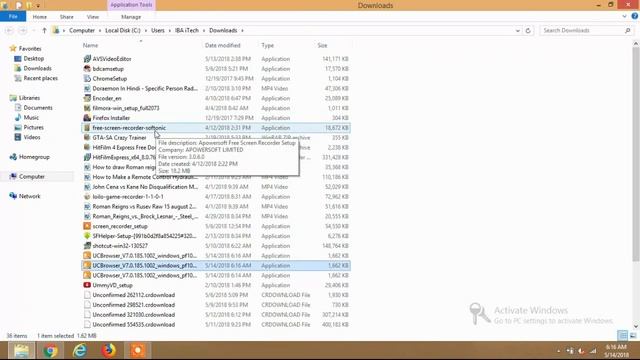This screenshot has height=360, width=640.
Task: Click the Local Disk (C:) breadcrumb
Action: [122, 31]
